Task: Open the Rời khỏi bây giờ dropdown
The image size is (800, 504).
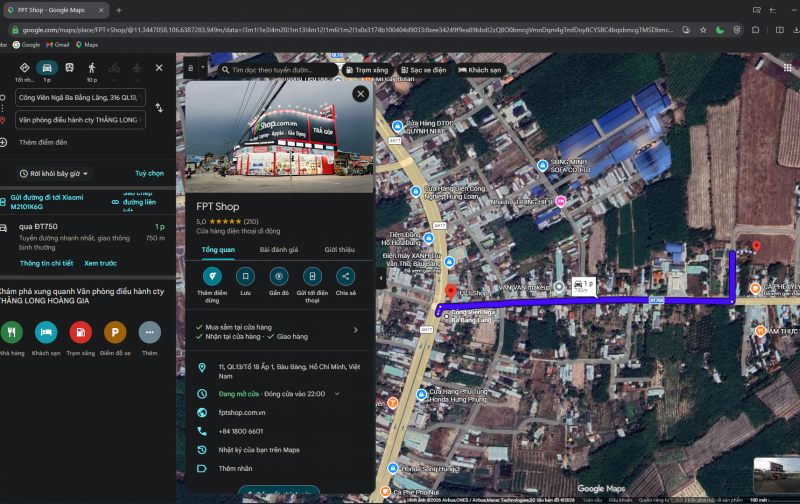Action: pos(55,173)
